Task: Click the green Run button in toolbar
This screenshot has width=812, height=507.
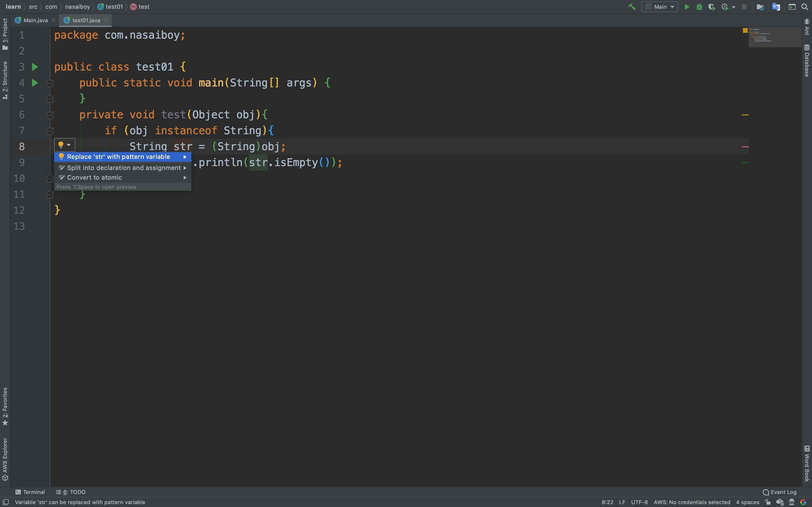Action: [x=687, y=7]
